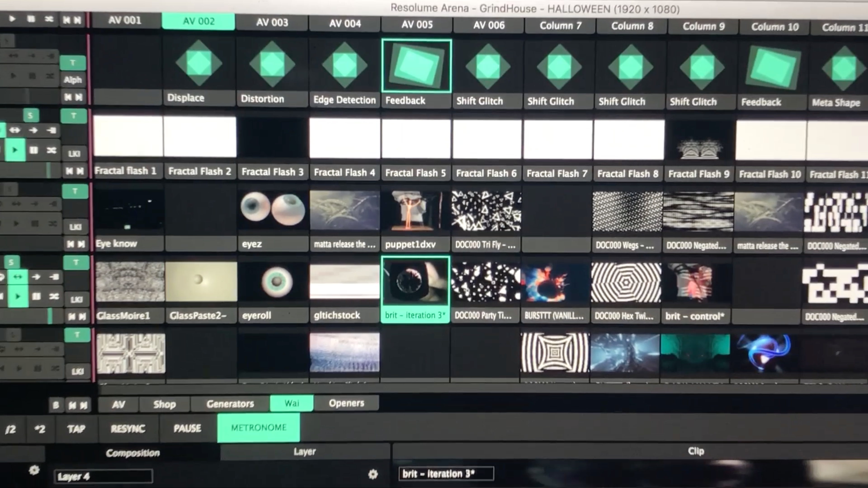Trigger previous column arrow in top bar
This screenshot has width=868, height=488.
67,20
